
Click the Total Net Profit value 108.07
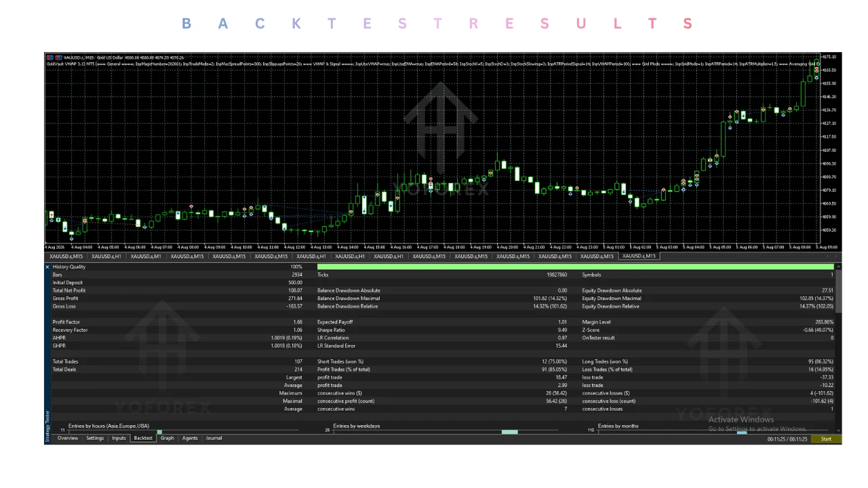point(294,291)
